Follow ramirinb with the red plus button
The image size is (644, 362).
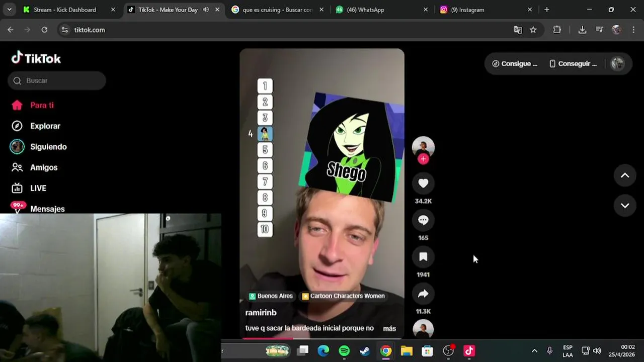pyautogui.click(x=423, y=159)
